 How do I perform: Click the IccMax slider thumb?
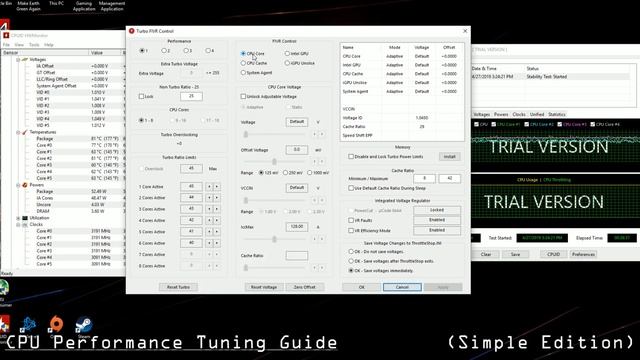274,239
